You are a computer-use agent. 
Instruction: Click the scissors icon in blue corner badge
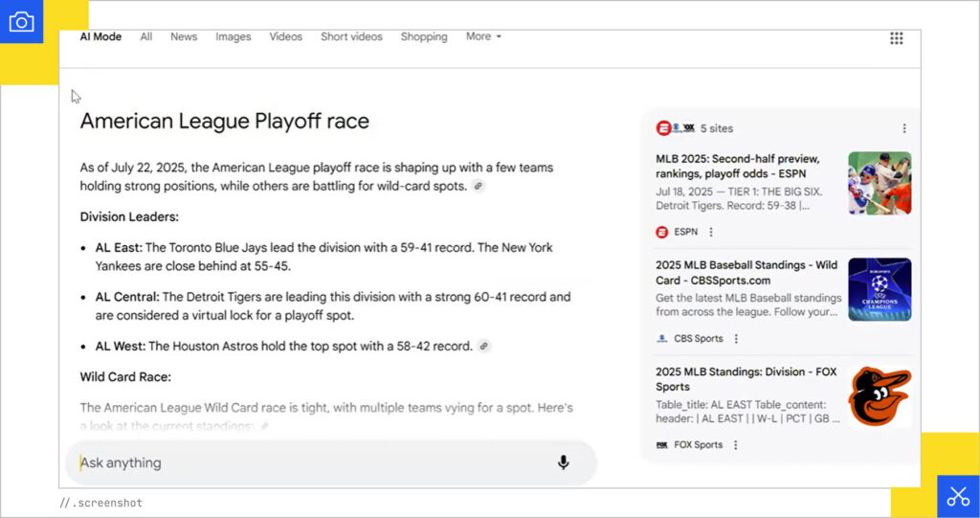pyautogui.click(x=958, y=496)
